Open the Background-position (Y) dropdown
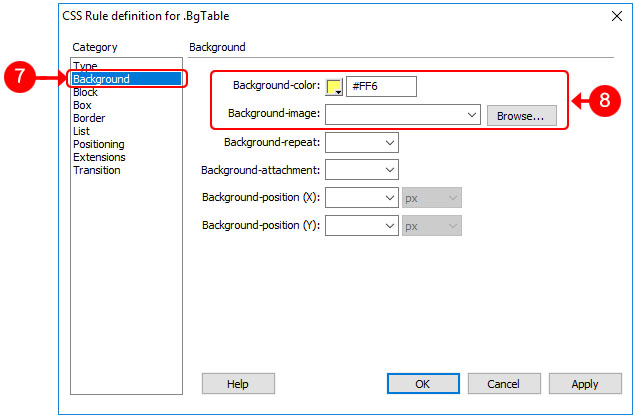Screen dimensions: 636x418 389,227
